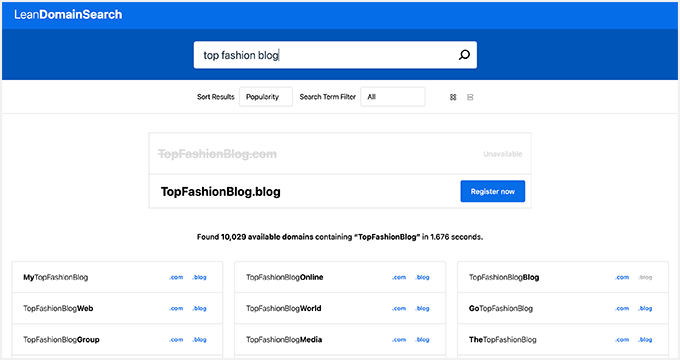Choose .com for TopFashionBlogGroup
Image resolution: width=680 pixels, height=360 pixels.
pyautogui.click(x=176, y=340)
